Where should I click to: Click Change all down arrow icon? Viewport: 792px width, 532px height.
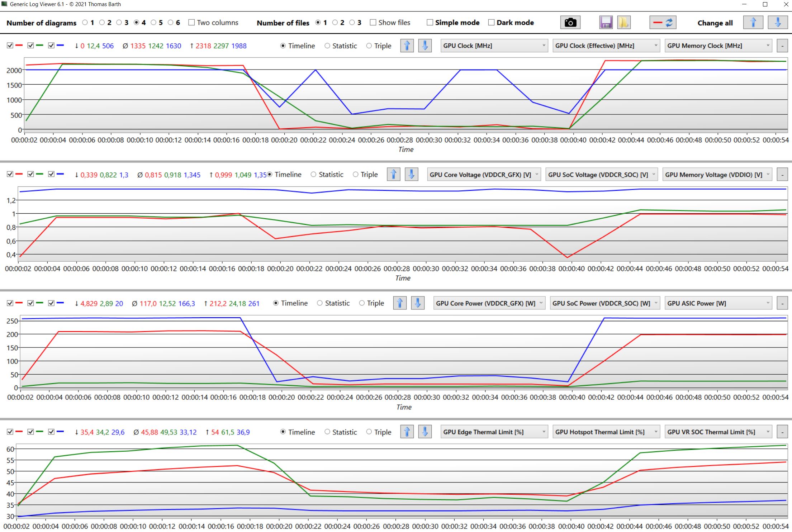777,23
